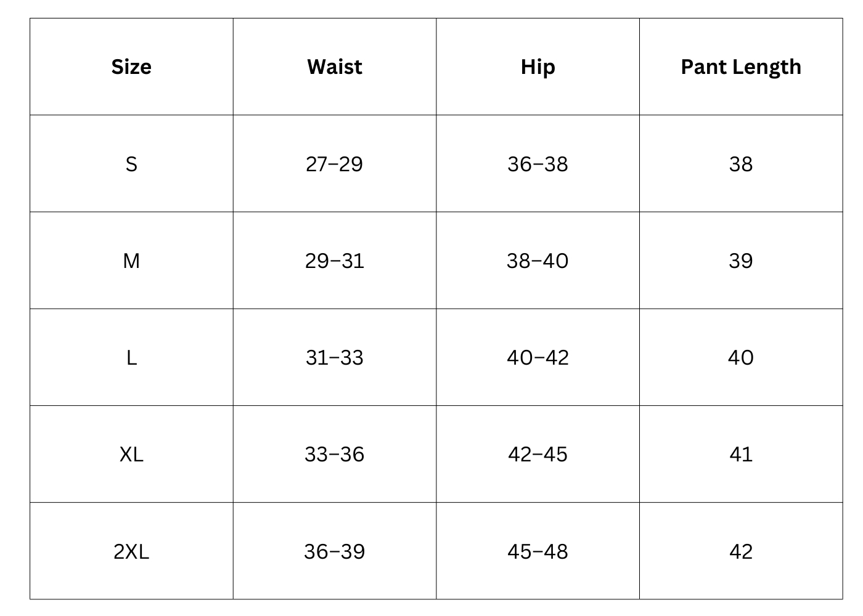Click the size S cell
This screenshot has height=616, width=863.
click(131, 164)
